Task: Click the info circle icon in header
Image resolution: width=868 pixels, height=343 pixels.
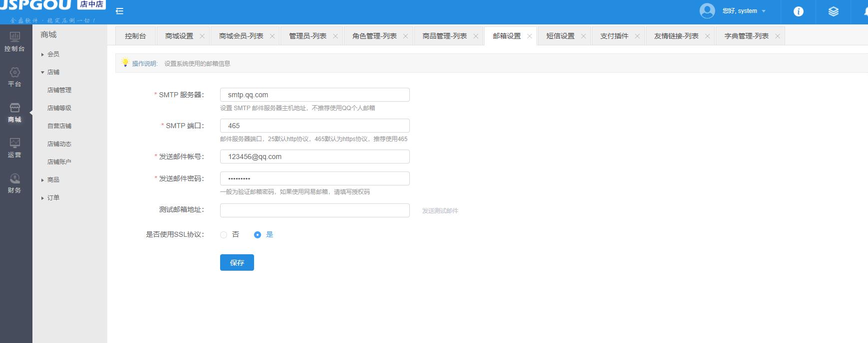Action: (799, 11)
